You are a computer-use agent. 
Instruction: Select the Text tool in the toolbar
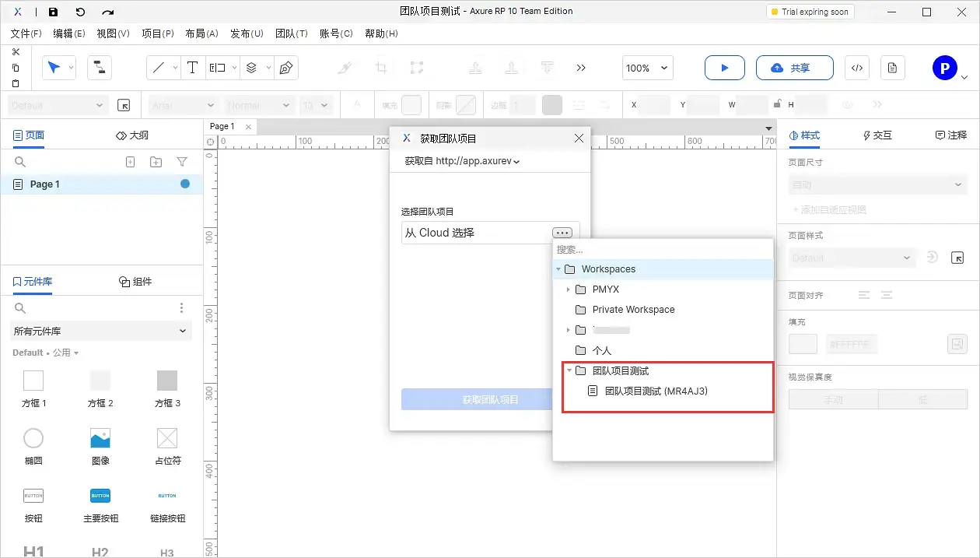click(x=192, y=68)
